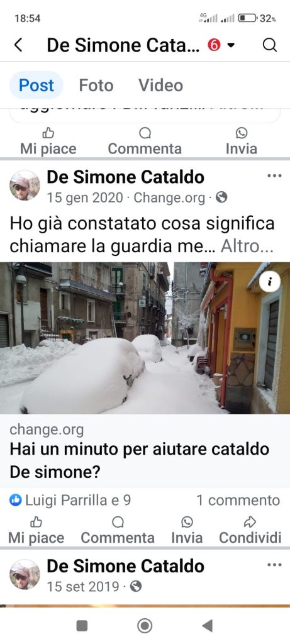Like the top post with Mi piace
Screen dimensions: 290x644
[48, 141]
